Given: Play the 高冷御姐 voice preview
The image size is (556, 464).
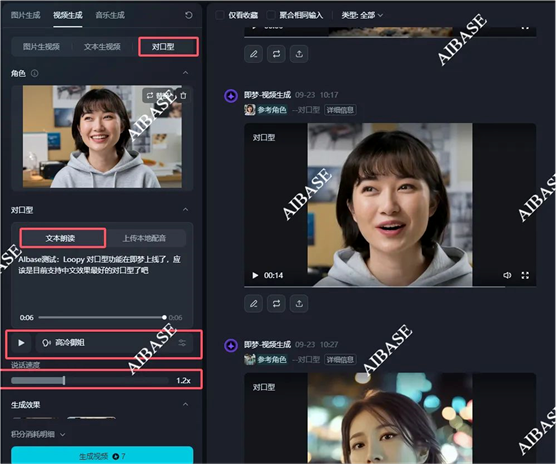Looking at the screenshot, I should (21, 343).
